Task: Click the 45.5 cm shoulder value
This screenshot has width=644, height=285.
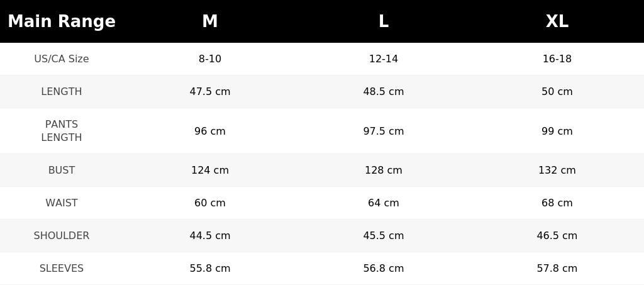Action: pyautogui.click(x=383, y=236)
